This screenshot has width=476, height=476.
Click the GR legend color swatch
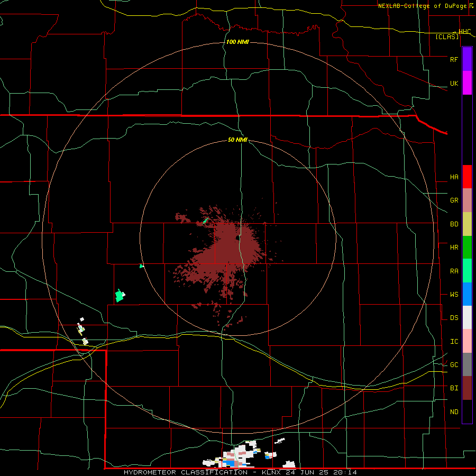tap(467, 200)
